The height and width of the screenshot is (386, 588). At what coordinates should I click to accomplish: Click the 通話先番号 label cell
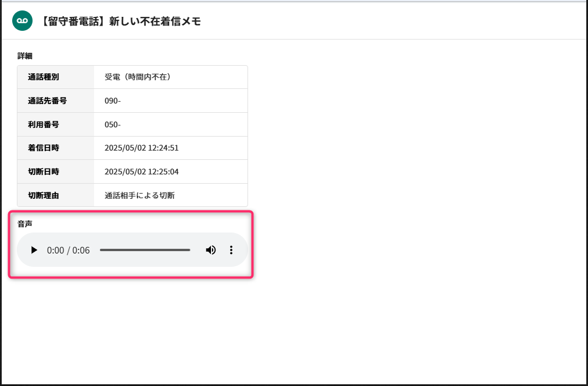pyautogui.click(x=56, y=101)
